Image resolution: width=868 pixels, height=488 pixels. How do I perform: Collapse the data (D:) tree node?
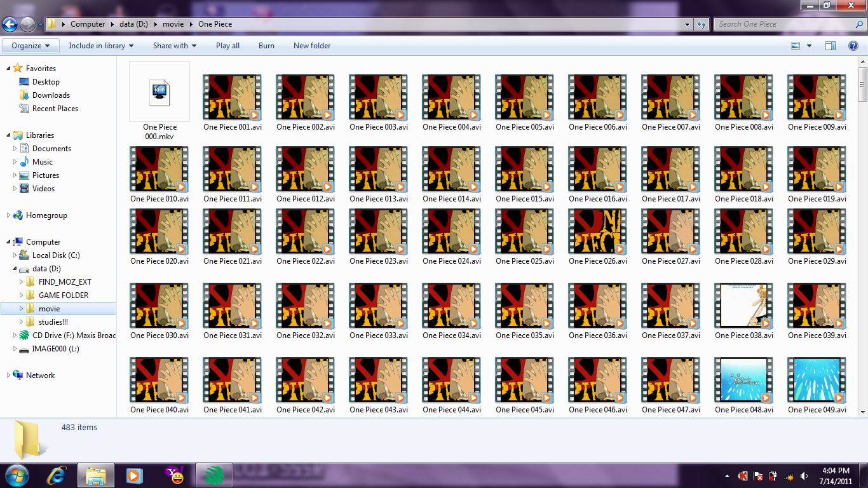coord(15,269)
